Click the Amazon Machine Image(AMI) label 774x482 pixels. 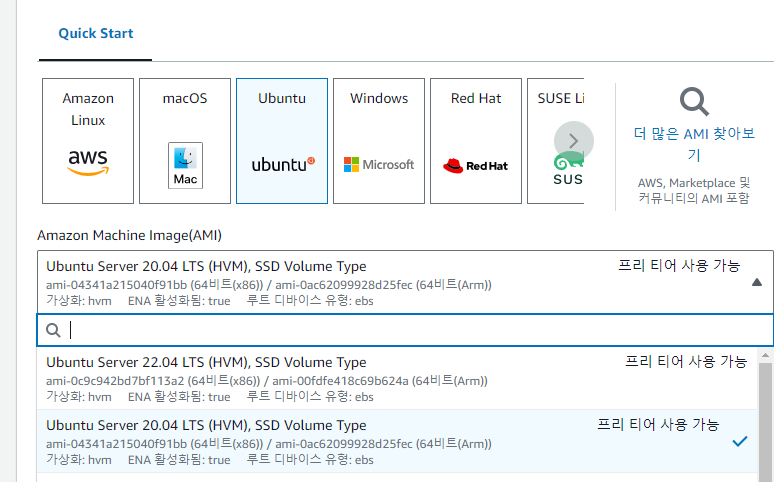(129, 235)
